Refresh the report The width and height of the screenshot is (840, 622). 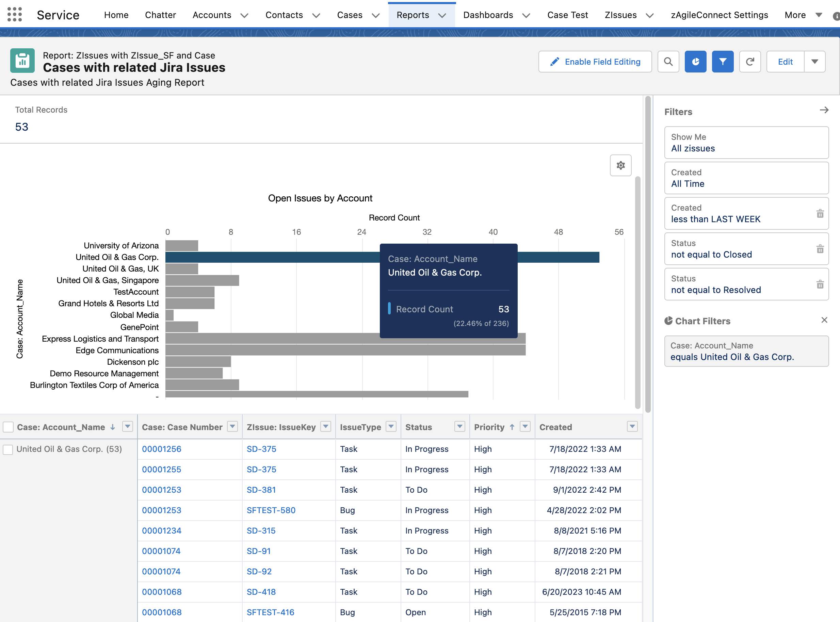(x=750, y=62)
